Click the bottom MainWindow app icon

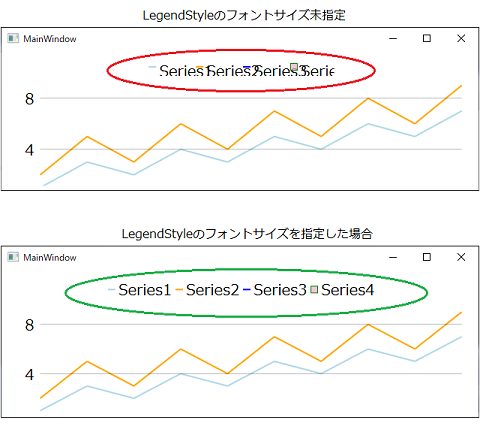(13, 257)
